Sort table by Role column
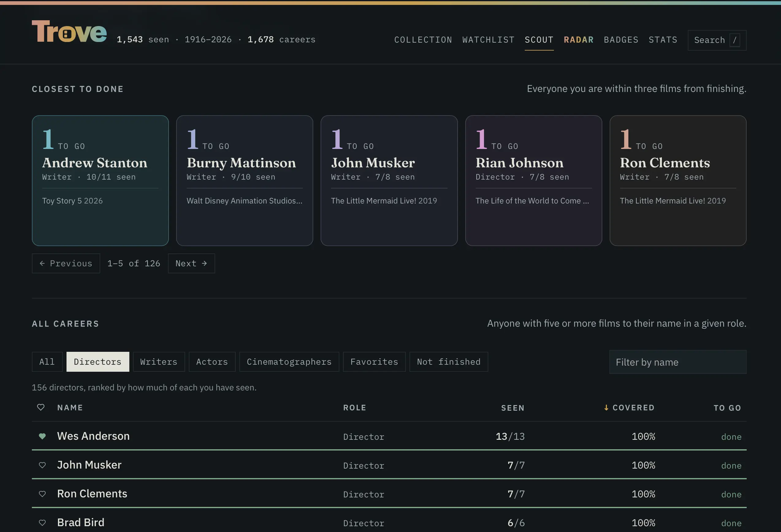Image resolution: width=781 pixels, height=532 pixels. 355,408
